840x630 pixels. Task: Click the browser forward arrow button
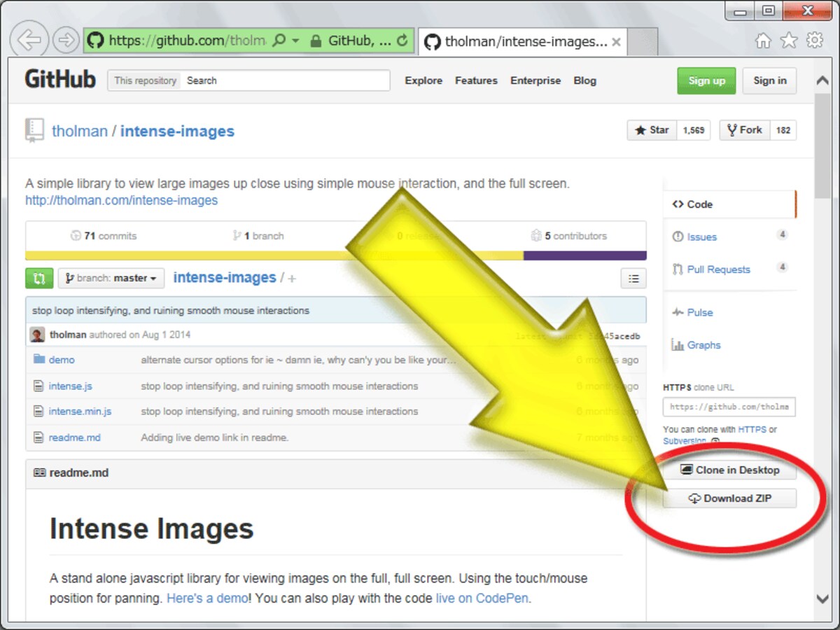pyautogui.click(x=66, y=40)
